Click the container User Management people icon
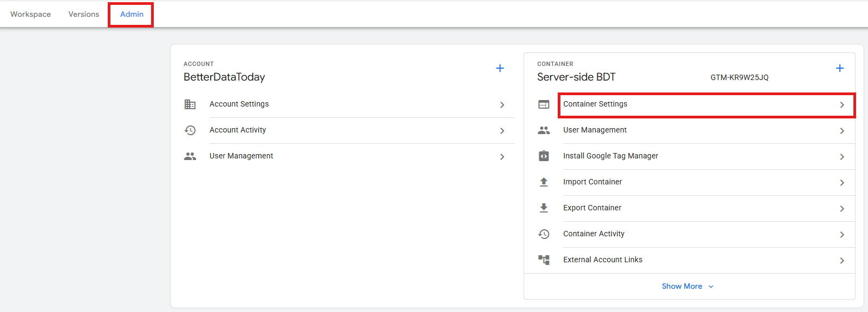 click(544, 130)
